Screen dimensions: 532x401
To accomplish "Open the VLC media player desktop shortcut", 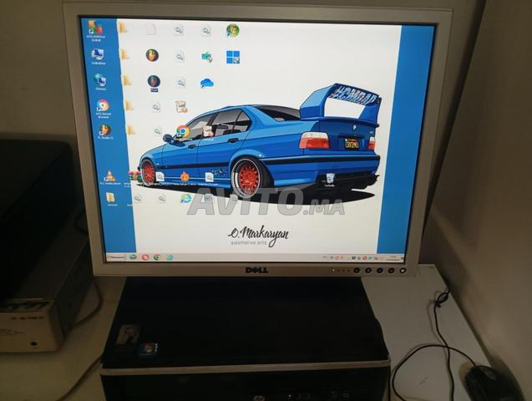I will point(109,175).
